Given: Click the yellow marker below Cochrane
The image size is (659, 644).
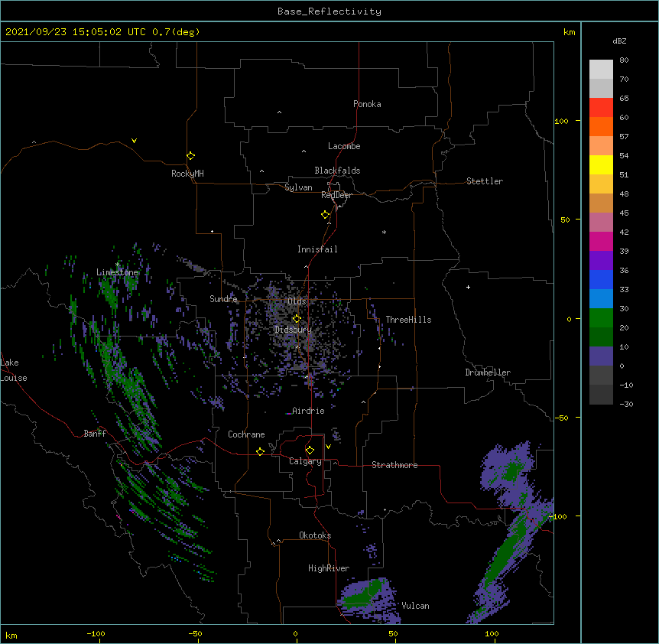Looking at the screenshot, I should click(260, 451).
